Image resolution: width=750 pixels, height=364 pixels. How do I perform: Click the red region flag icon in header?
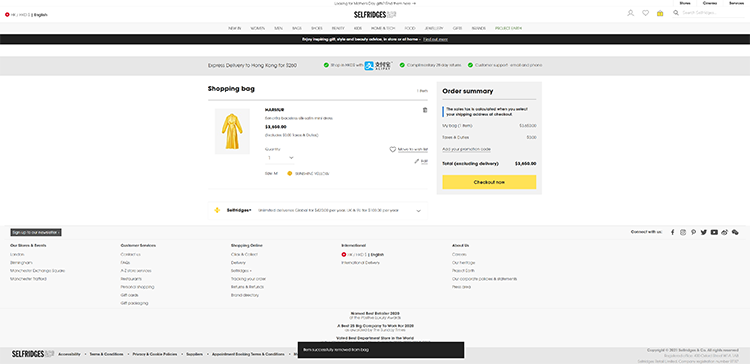point(7,15)
